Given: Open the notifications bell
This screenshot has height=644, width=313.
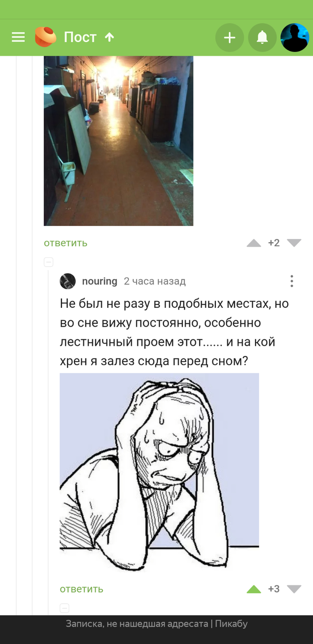Looking at the screenshot, I should [262, 38].
